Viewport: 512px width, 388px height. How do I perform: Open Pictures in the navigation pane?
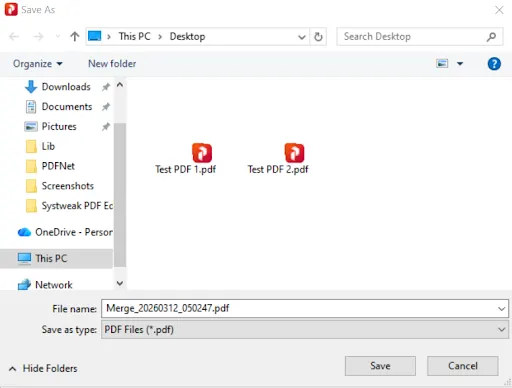(59, 126)
